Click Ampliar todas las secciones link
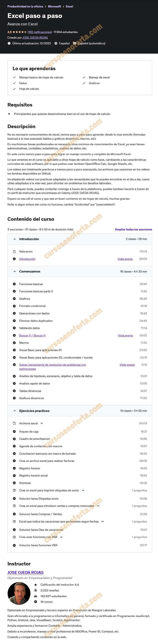The image size is (158, 644). [133, 230]
